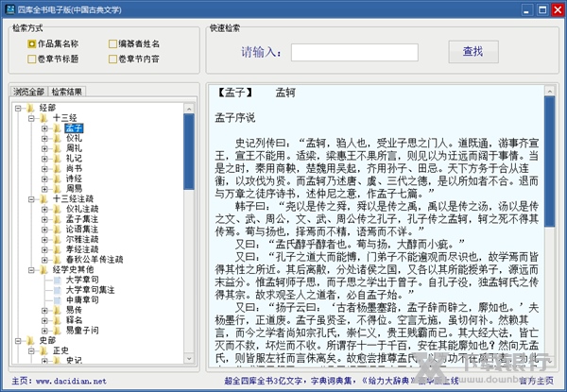Collapse the 经学史其他 branch
Image resolution: width=567 pixels, height=392 pixels.
(31, 269)
